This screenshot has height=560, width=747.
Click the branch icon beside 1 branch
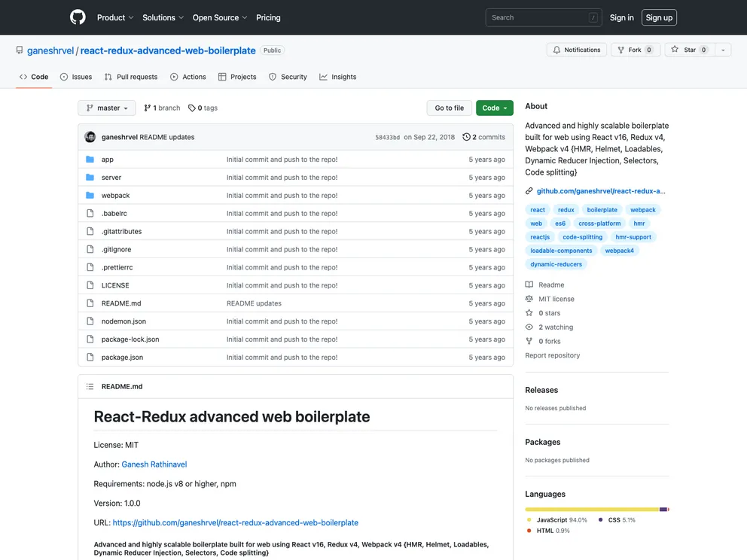point(148,108)
